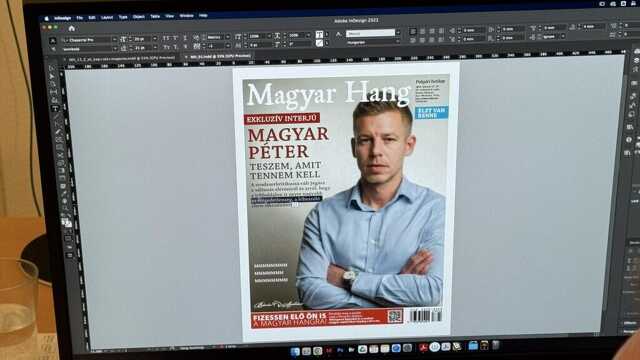Screen dimensions: 640x360
Task: Click into the font size field
Action: [142, 39]
